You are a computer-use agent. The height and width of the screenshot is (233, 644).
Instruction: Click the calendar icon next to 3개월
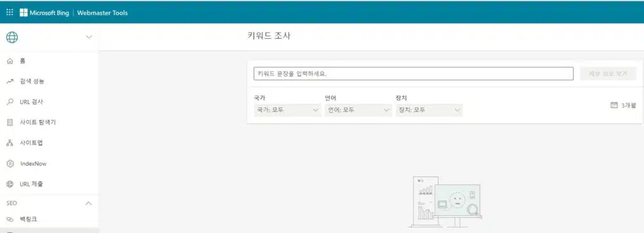(614, 106)
